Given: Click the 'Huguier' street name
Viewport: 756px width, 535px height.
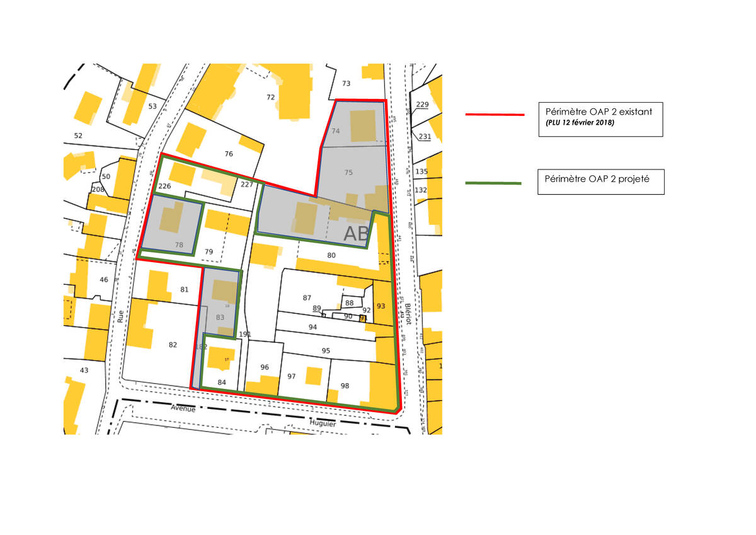Looking at the screenshot, I should (324, 424).
